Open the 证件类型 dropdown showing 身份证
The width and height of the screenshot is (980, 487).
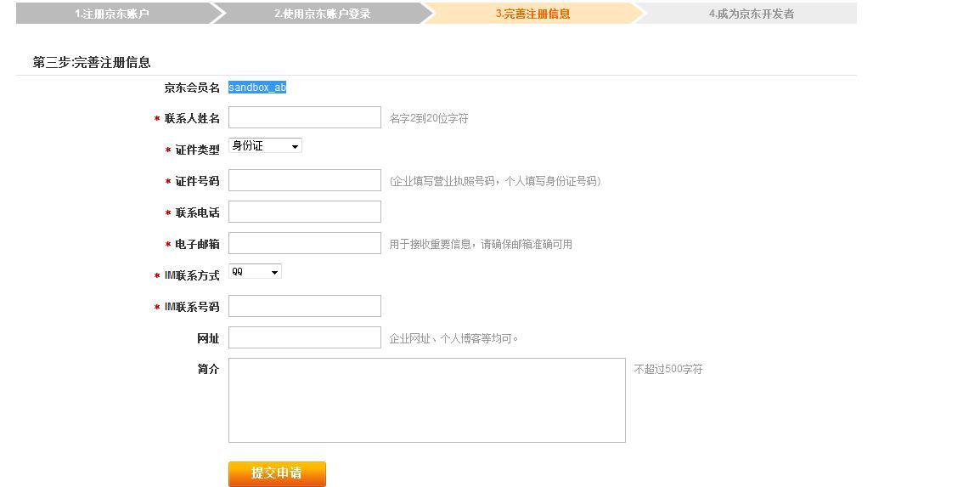pyautogui.click(x=265, y=145)
